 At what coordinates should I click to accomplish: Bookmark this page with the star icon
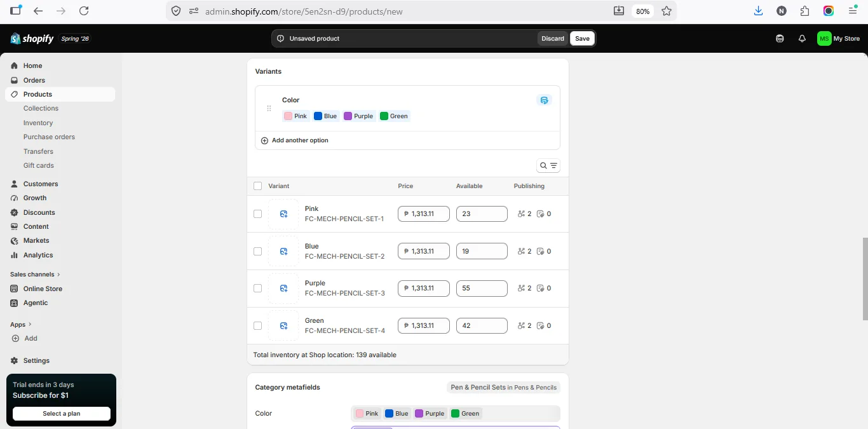pyautogui.click(x=667, y=11)
